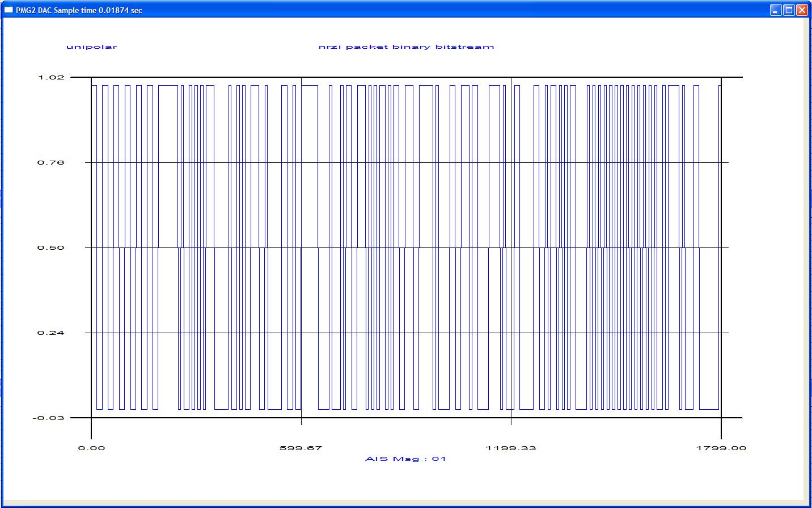Click the 'nrzi packet binary bitstream' plot title
812x508 pixels.
point(406,47)
